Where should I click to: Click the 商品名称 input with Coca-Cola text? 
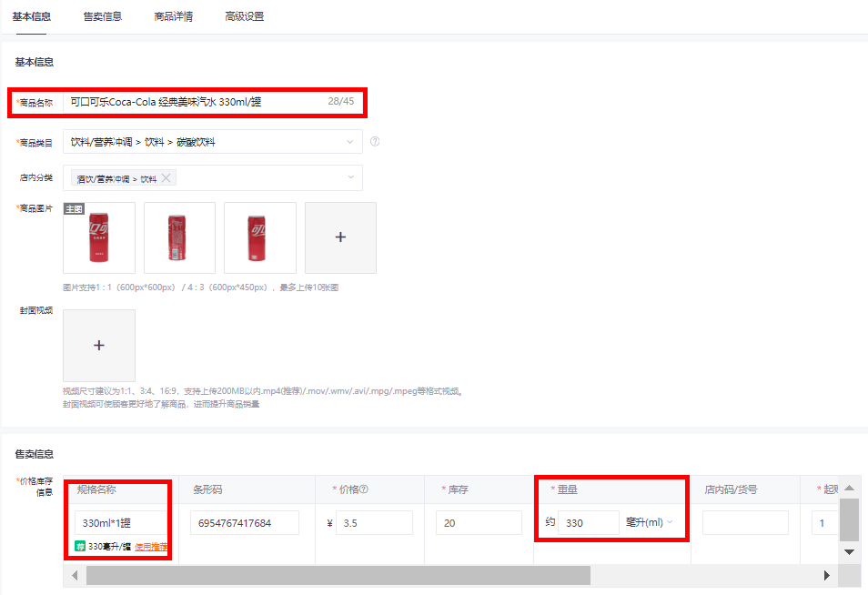213,102
